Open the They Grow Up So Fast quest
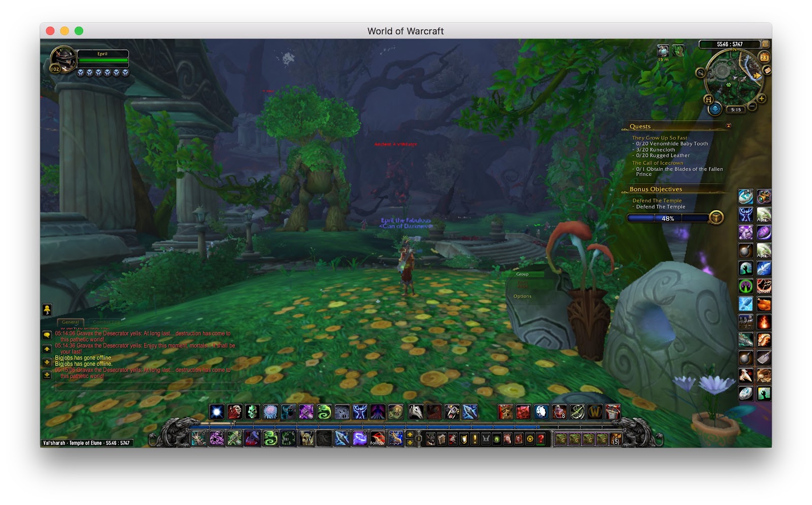Viewport: 812px width, 505px height. [660, 138]
